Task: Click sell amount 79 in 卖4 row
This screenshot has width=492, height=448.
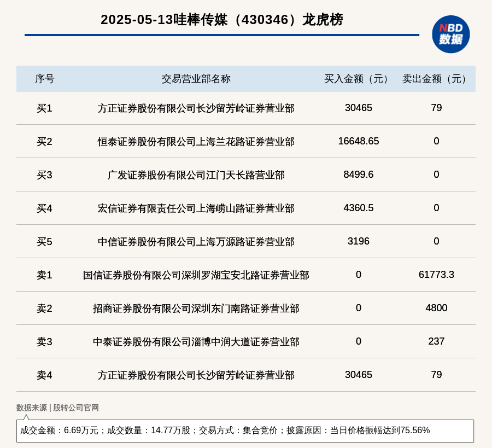Action: pyautogui.click(x=436, y=375)
